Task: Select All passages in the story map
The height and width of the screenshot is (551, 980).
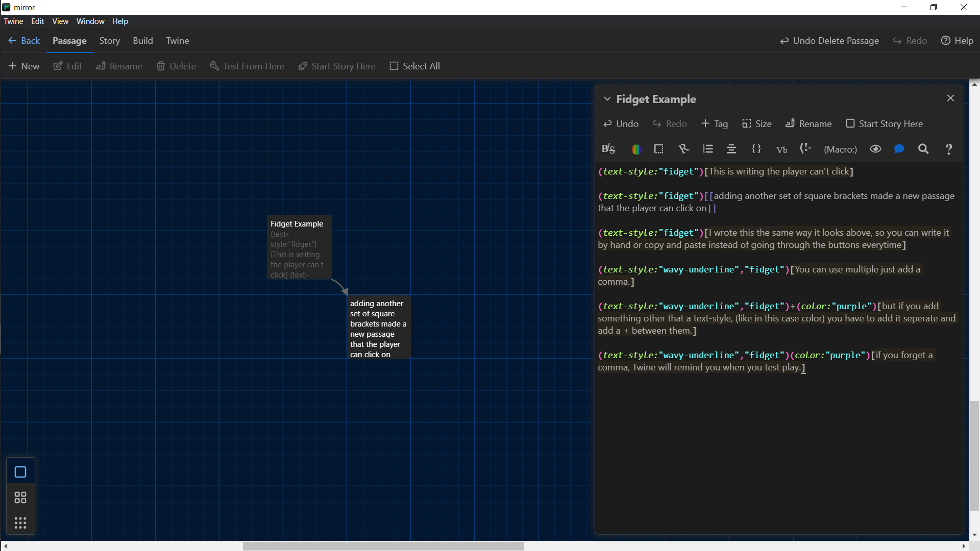Action: click(415, 66)
